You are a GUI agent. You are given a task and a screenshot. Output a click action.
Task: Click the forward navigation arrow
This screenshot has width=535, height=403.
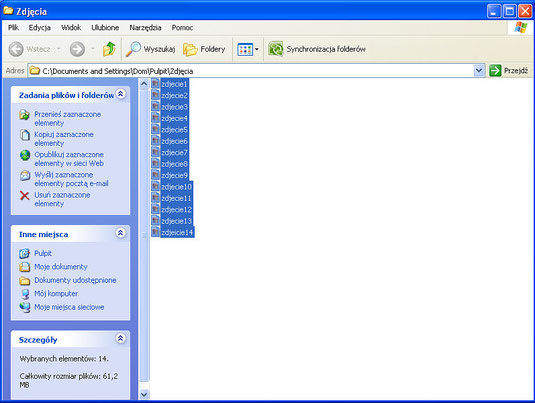click(77, 49)
